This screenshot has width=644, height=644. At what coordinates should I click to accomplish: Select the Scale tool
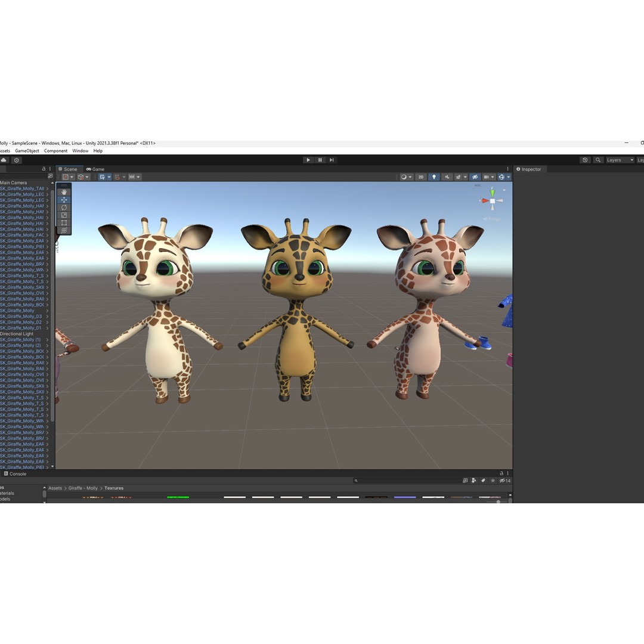(63, 215)
